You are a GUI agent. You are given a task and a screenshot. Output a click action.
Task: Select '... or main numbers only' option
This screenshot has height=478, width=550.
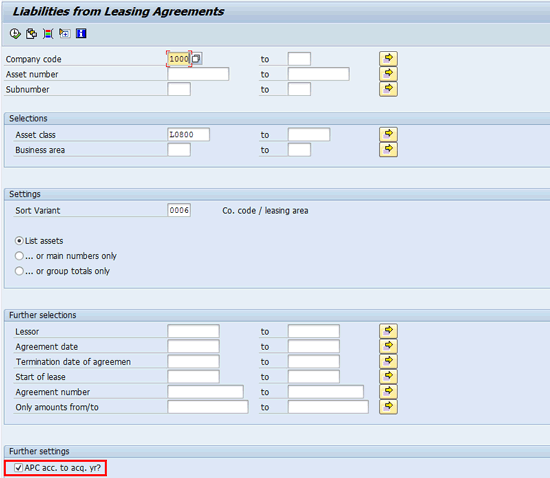point(19,256)
